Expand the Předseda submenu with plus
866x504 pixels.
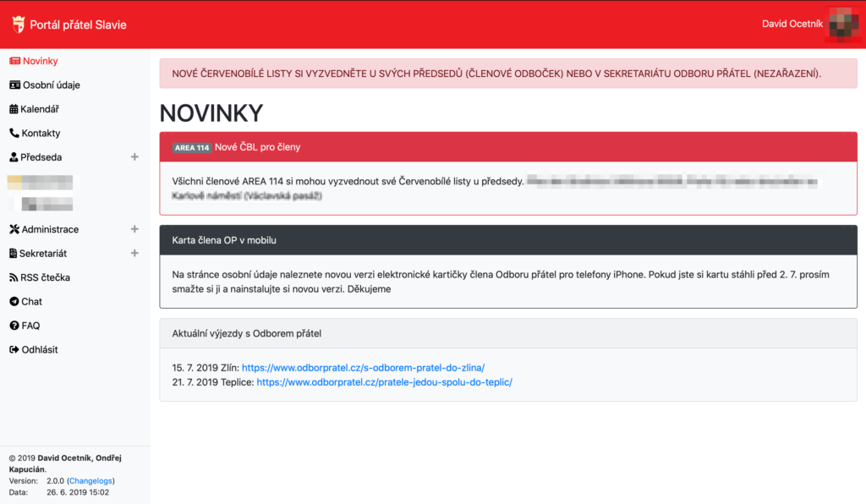[134, 157]
